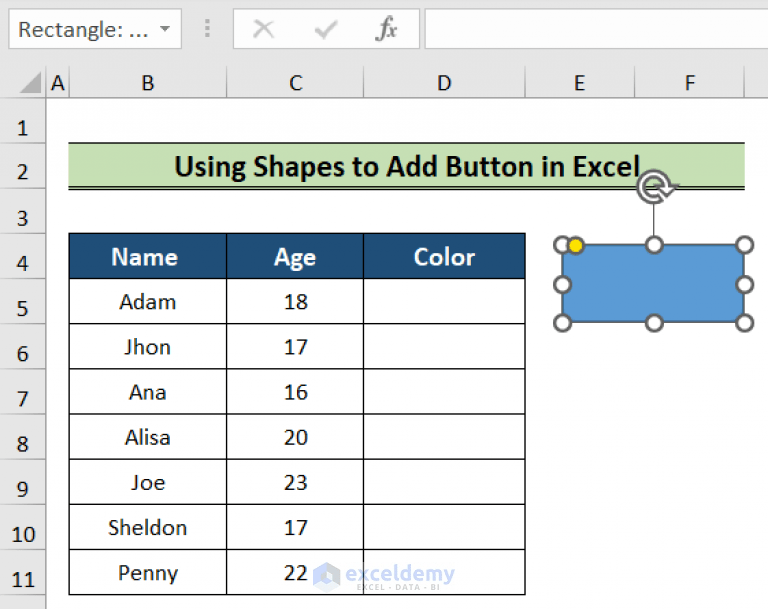Select column F header
768x609 pixels.
coord(689,82)
